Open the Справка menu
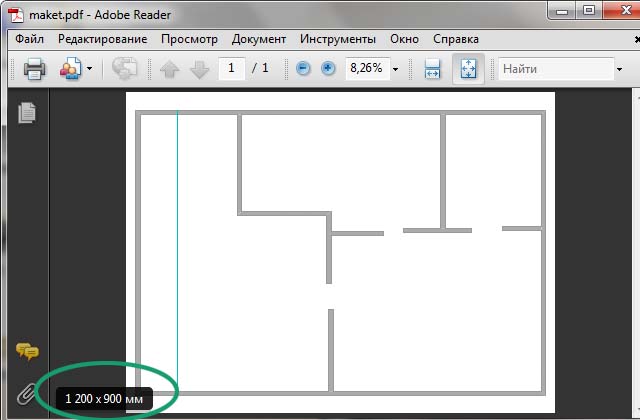Image resolution: width=640 pixels, height=420 pixels. pos(455,39)
